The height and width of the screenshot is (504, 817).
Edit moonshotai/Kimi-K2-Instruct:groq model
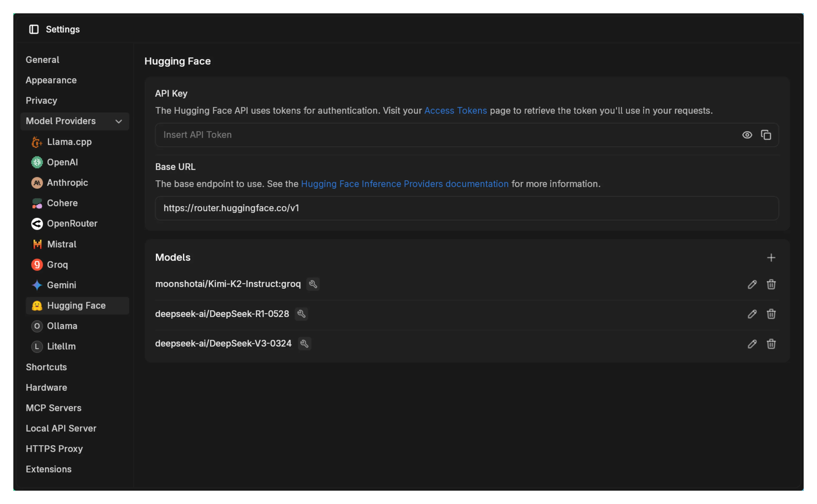point(752,284)
